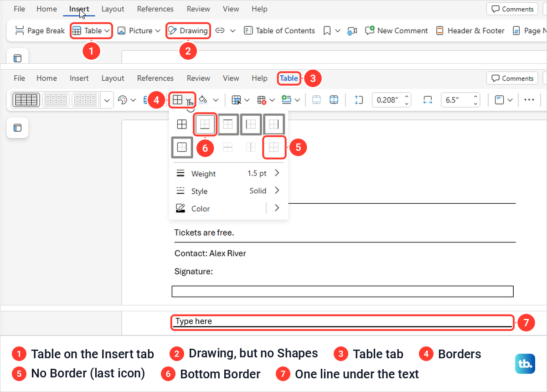Screen dimensions: 547x392
Task: Click the cell alignment icon on the Table ribbon
Action: point(499,100)
